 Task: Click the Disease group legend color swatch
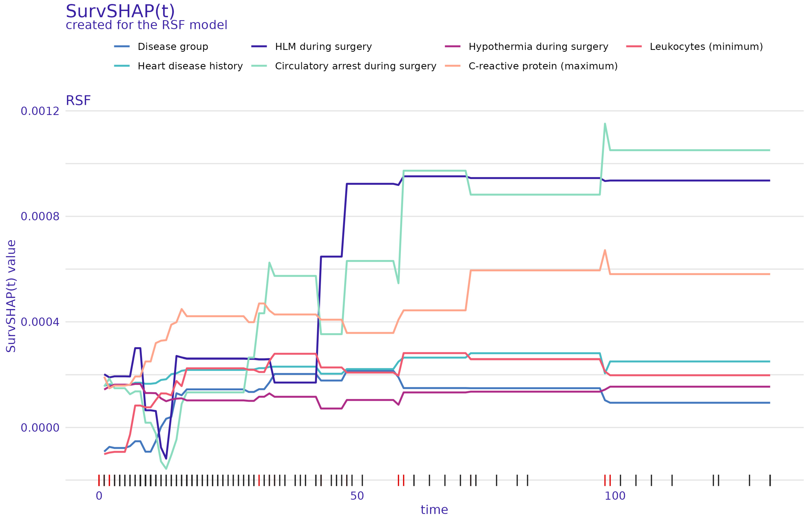122,47
